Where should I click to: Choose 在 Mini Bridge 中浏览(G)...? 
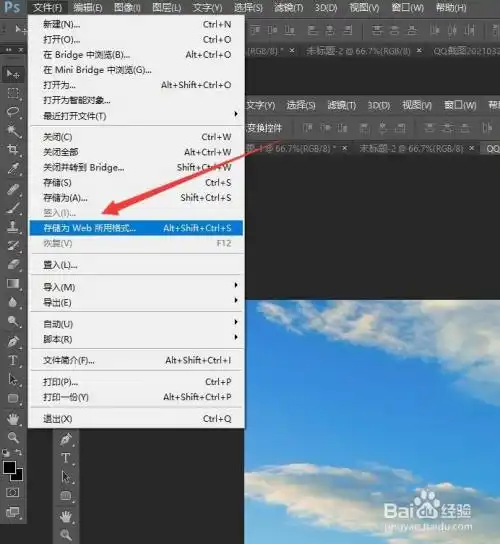[x=137, y=70]
